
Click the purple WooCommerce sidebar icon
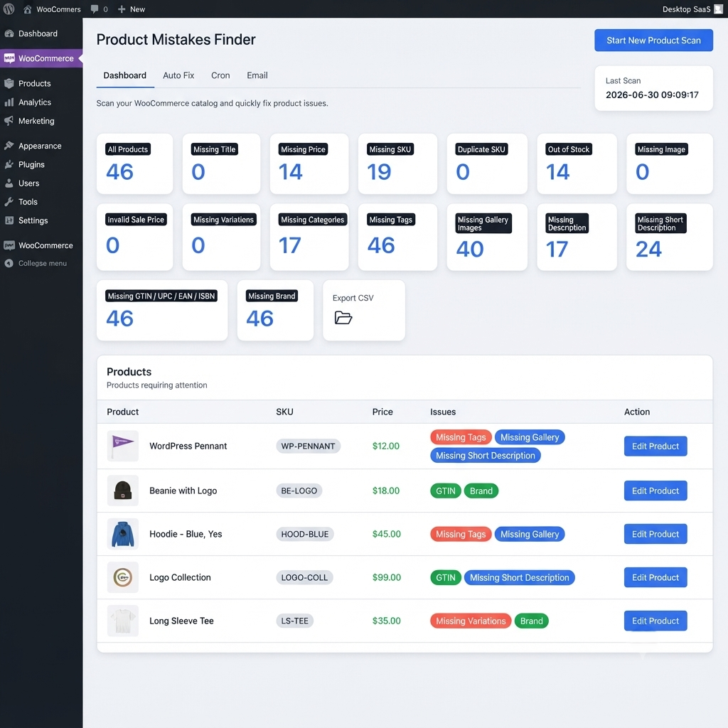(x=9, y=58)
